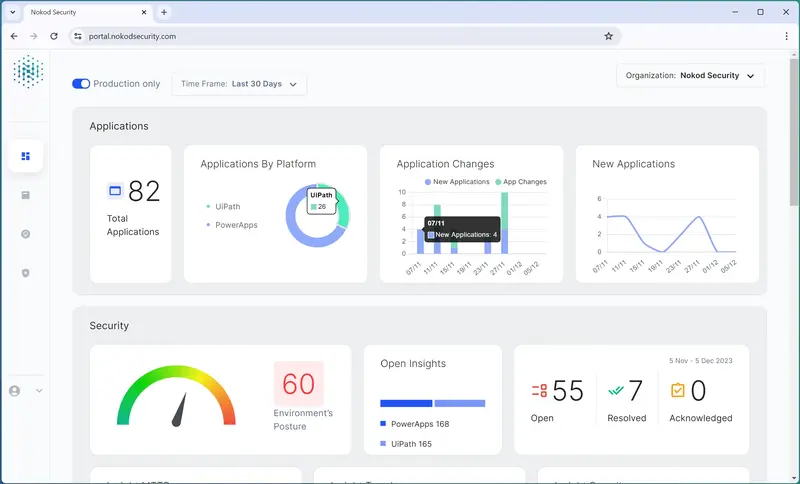Click the Applications section heading

click(119, 126)
